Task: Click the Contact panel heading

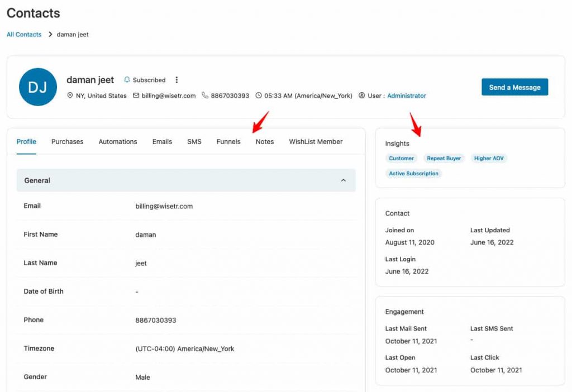Action: click(x=397, y=213)
